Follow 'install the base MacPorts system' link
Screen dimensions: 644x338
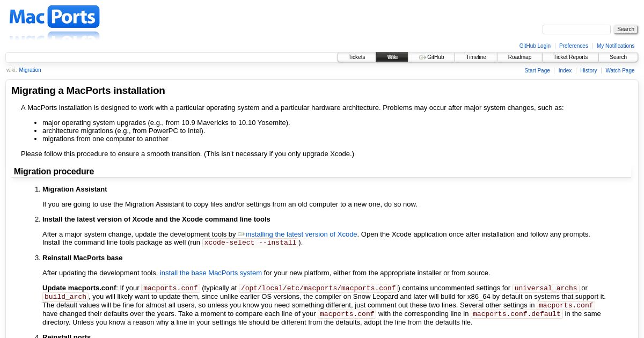coord(211,273)
